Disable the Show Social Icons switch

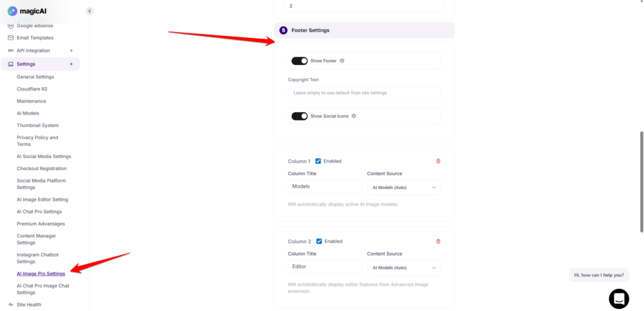[x=299, y=116]
